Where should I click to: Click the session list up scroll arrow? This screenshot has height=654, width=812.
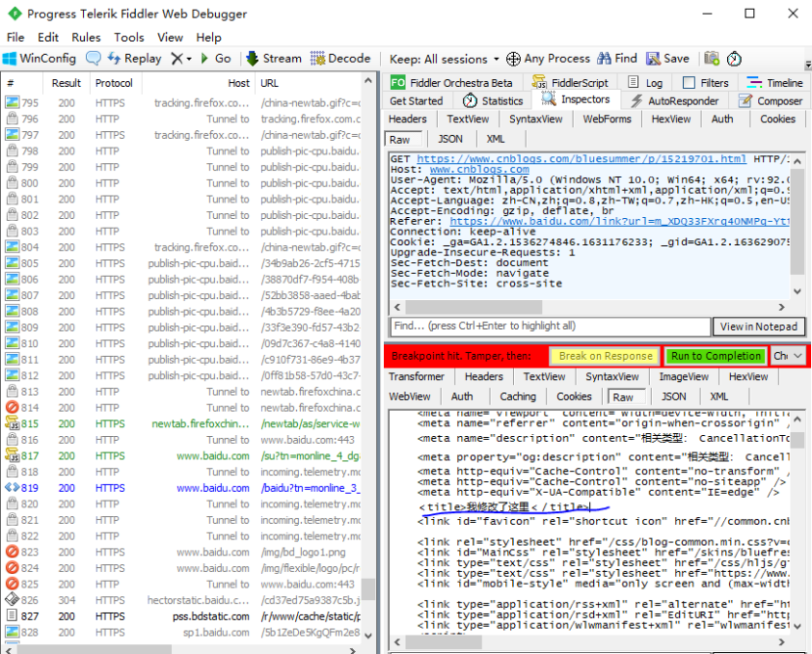pos(368,80)
